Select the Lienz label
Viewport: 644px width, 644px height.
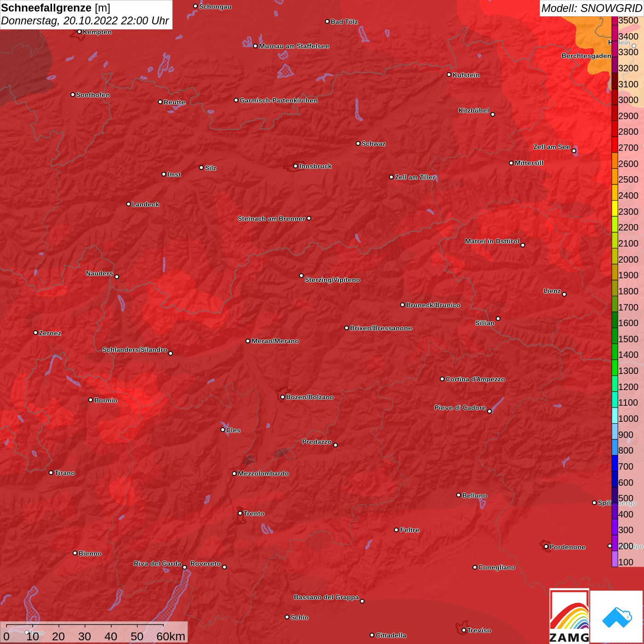click(x=552, y=291)
